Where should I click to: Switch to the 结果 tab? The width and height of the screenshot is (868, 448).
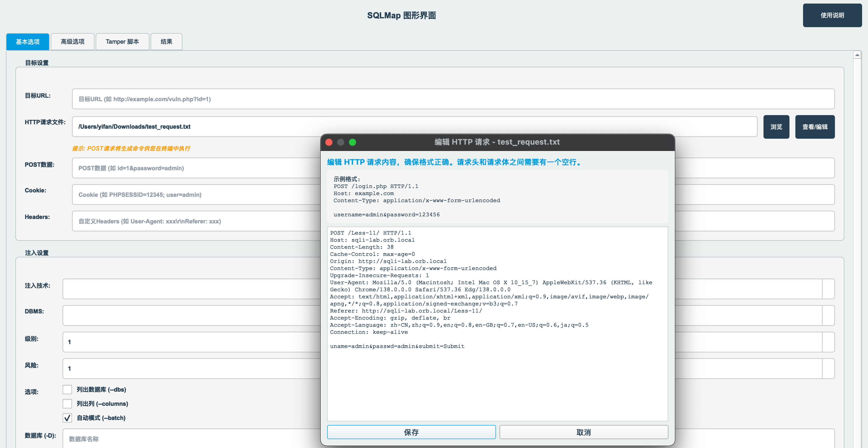pos(166,41)
